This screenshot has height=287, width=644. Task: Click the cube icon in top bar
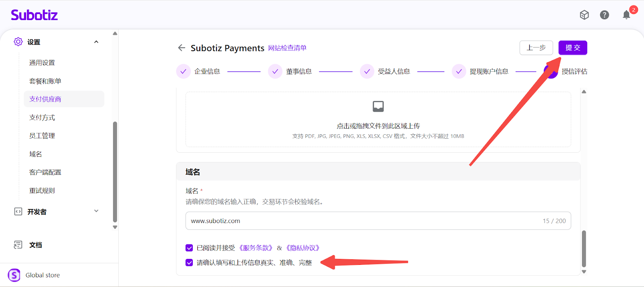584,15
